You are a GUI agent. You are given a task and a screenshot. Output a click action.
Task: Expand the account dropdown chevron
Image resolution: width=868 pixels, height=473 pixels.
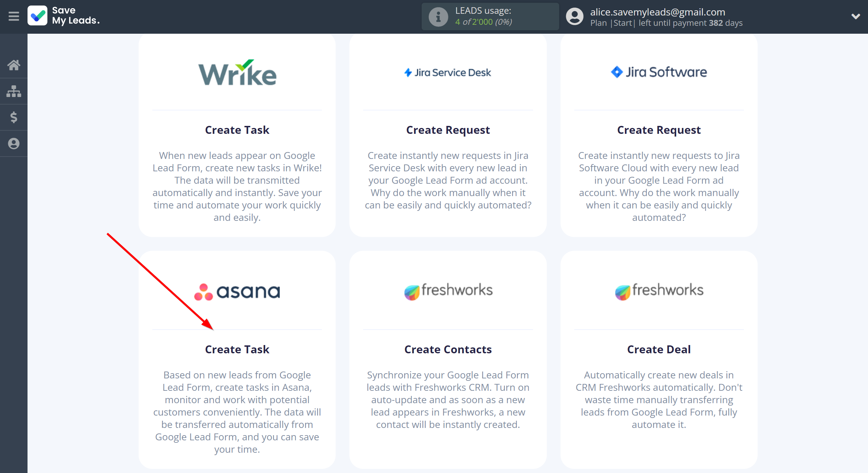[856, 16]
